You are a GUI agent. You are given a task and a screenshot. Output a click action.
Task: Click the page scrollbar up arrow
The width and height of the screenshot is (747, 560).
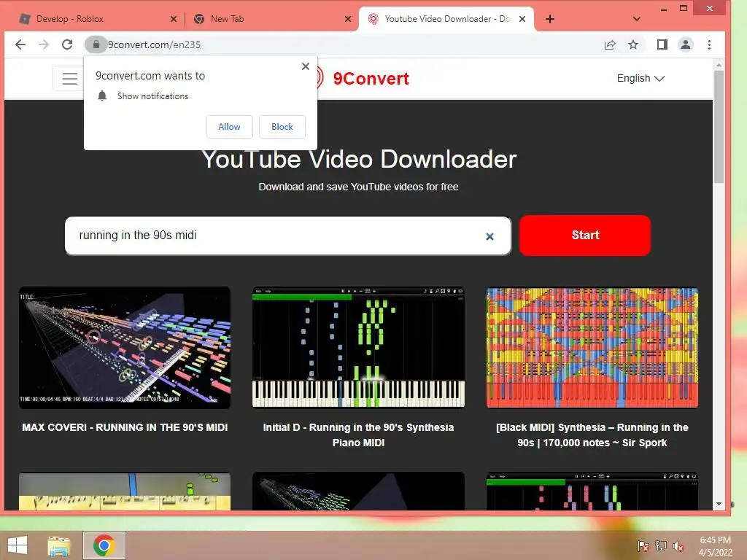719,65
